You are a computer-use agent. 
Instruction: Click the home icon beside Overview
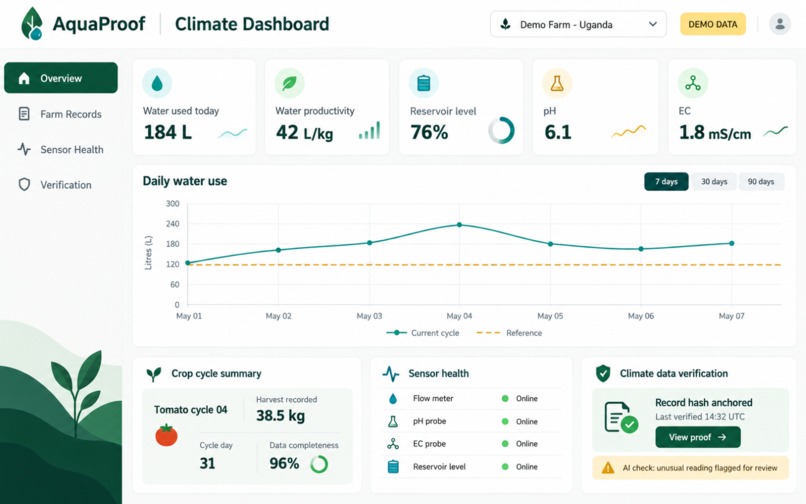[24, 78]
